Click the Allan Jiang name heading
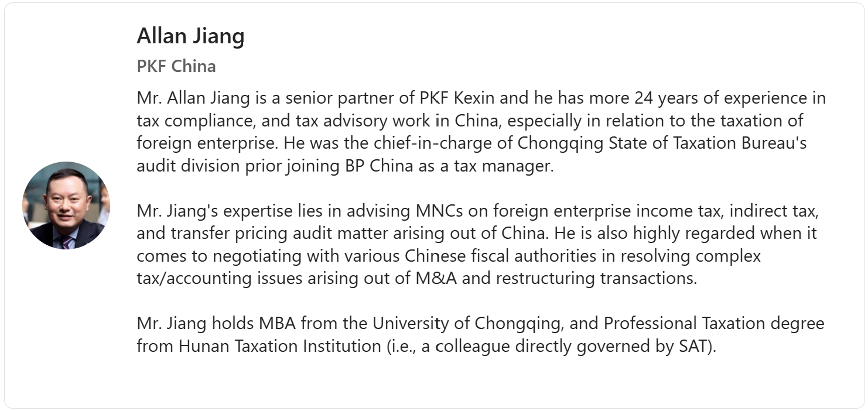868x411 pixels. pos(190,36)
